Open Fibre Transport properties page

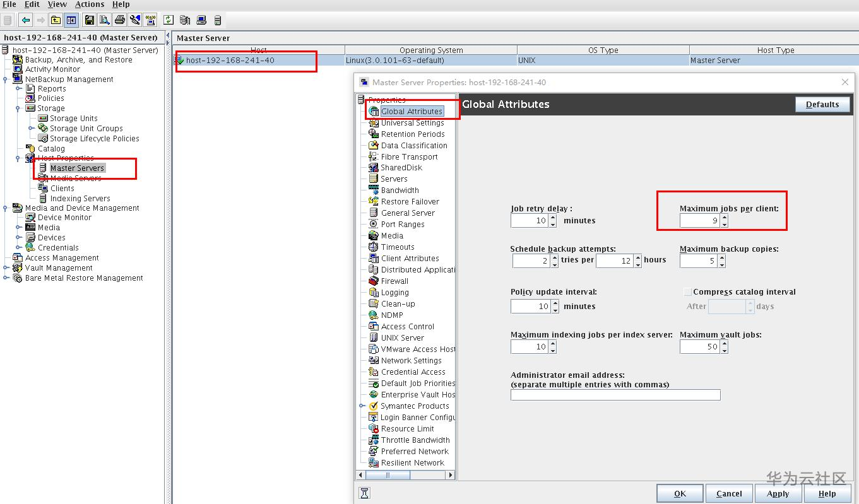point(409,157)
